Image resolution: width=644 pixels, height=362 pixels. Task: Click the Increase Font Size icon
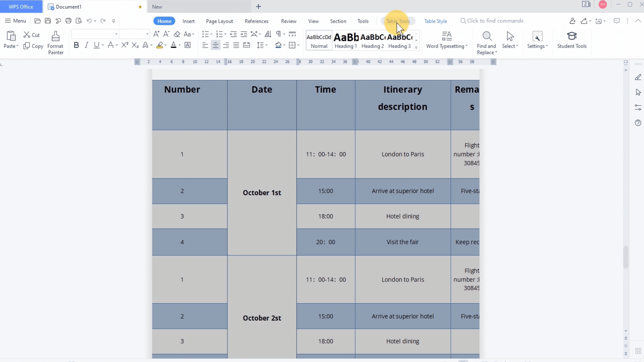click(156, 34)
